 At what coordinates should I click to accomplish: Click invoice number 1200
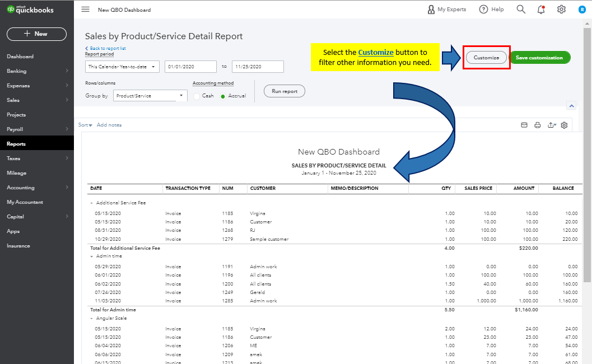click(227, 284)
